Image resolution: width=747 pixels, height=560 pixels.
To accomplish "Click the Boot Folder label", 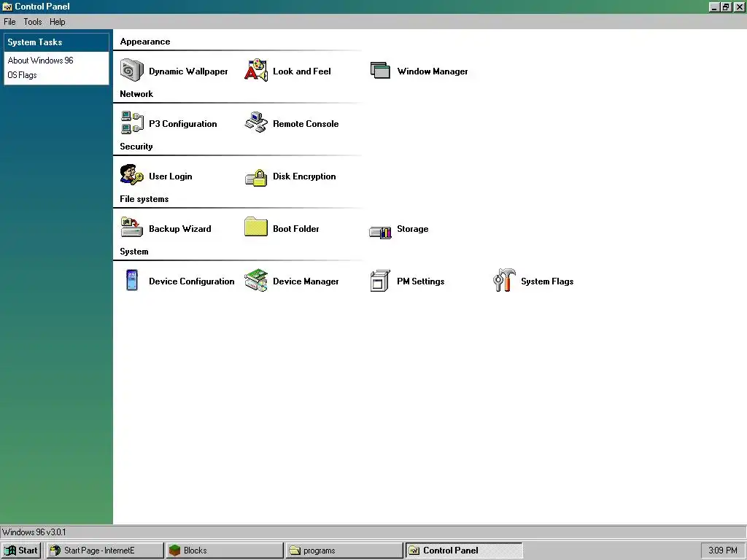I will coord(296,228).
